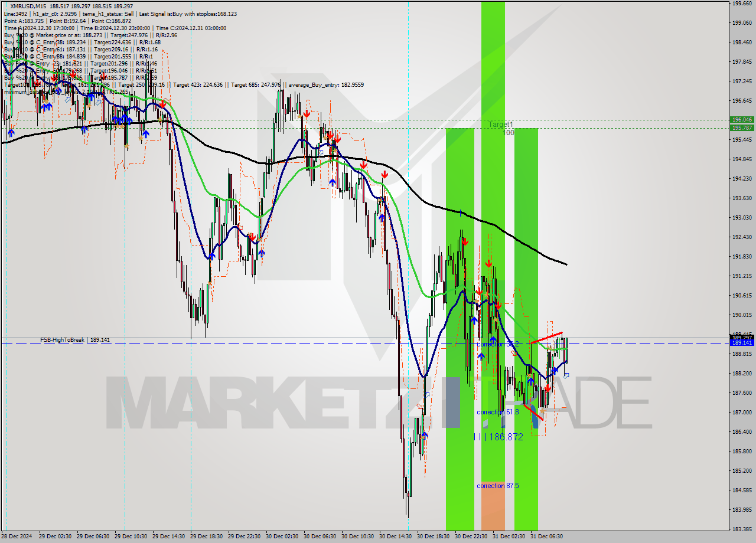
Task: Click the 199.660 price axis label
Action: (742, 3)
